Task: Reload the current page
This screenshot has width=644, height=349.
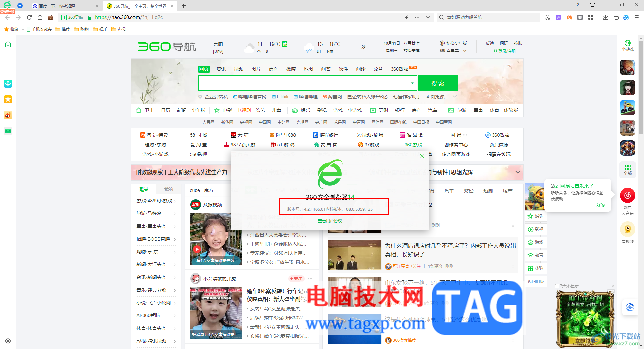Action: (x=29, y=17)
